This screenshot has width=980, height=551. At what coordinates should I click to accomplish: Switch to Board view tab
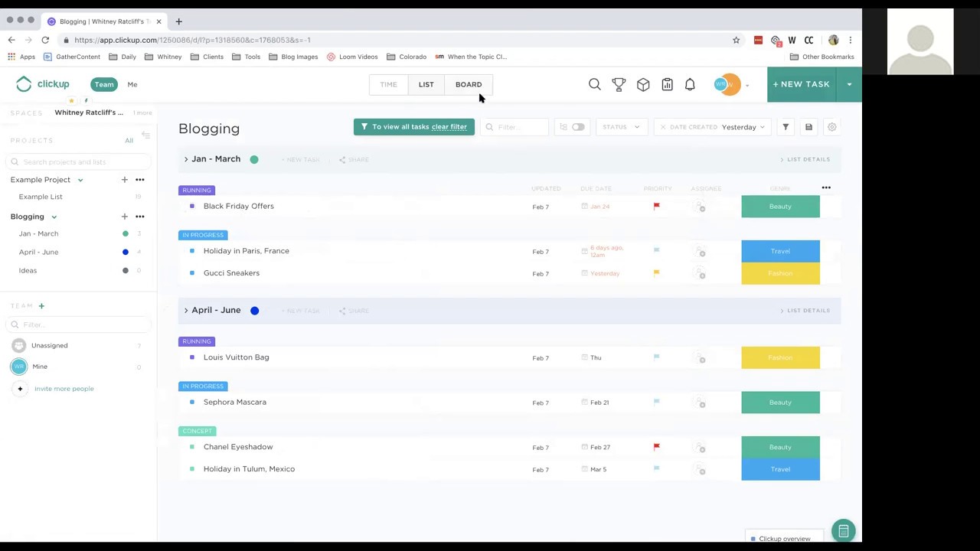tap(469, 84)
